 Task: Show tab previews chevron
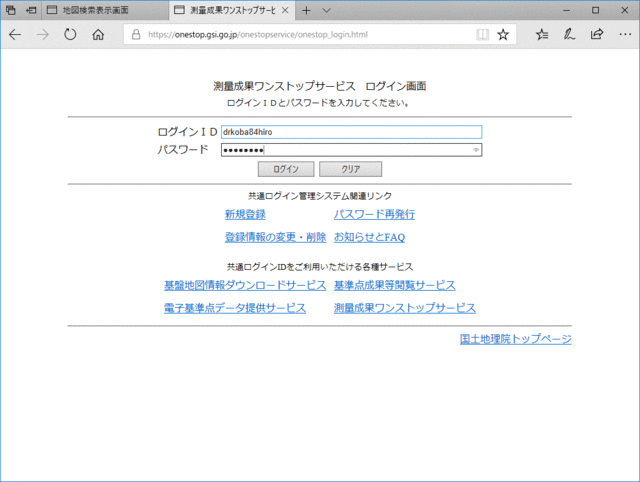[327, 11]
